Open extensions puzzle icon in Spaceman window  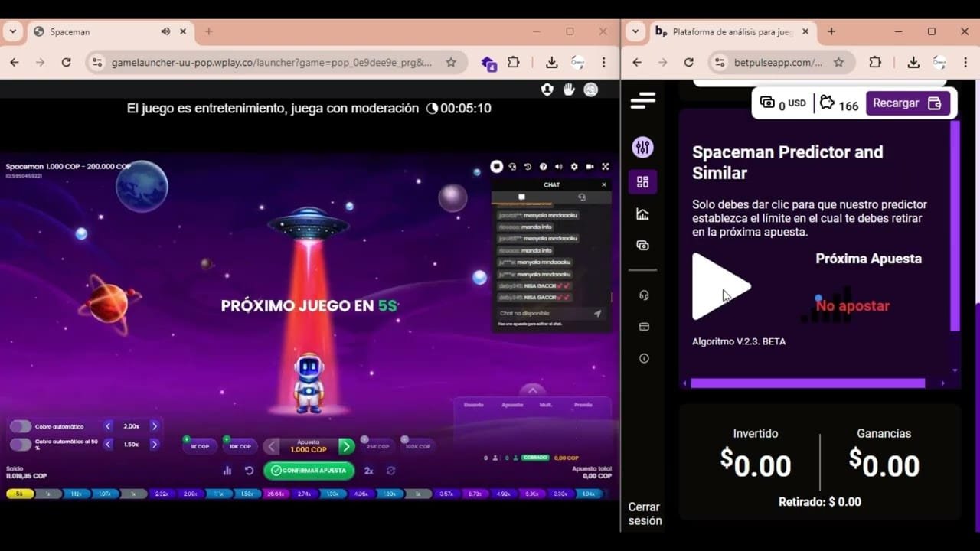(x=513, y=63)
